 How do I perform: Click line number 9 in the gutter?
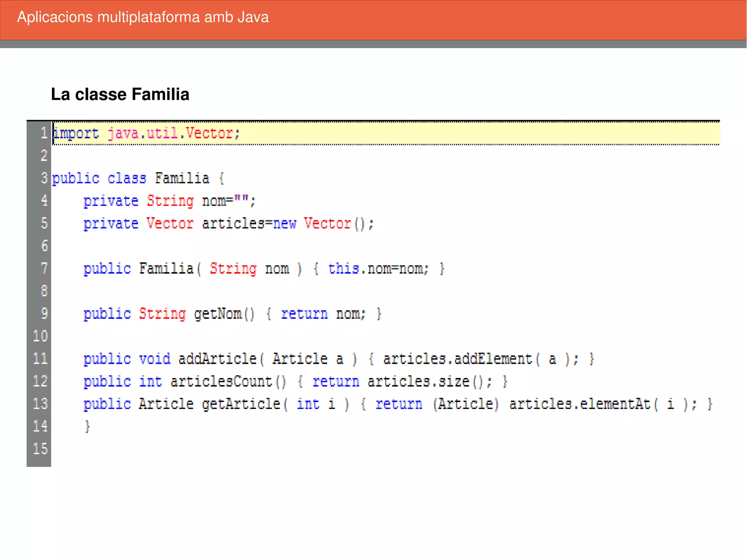(44, 314)
